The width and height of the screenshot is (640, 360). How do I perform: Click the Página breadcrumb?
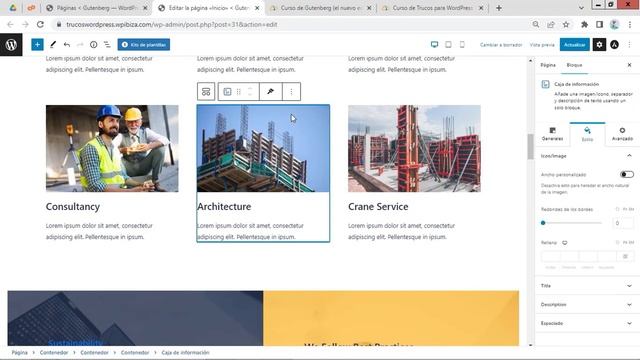tap(20, 353)
